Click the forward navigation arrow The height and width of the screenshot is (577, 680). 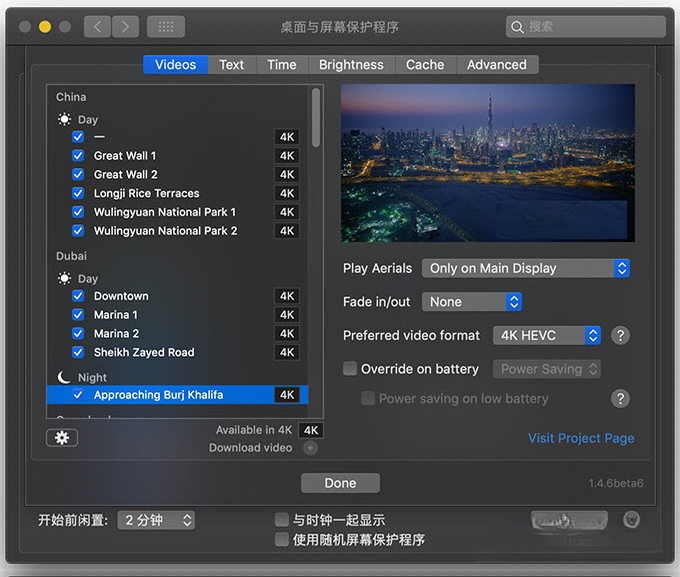pos(125,27)
